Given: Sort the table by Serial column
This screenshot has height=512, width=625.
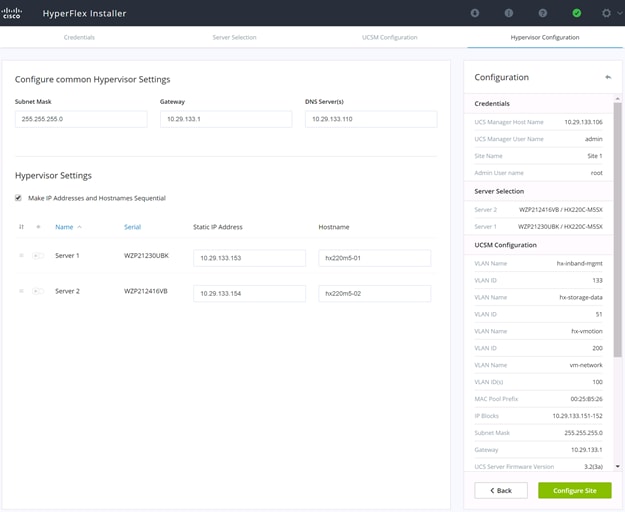Looking at the screenshot, I should [x=132, y=227].
